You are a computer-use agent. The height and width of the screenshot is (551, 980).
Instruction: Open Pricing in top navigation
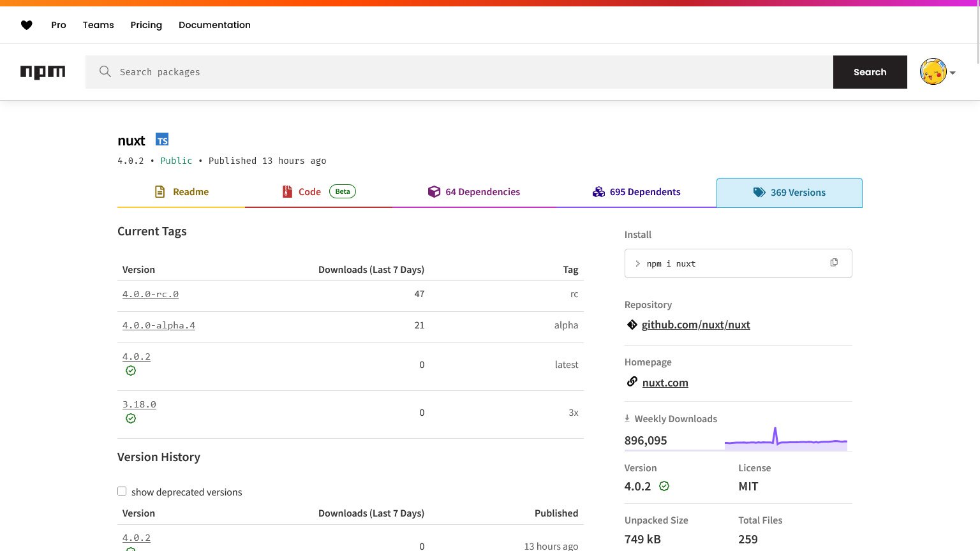pyautogui.click(x=146, y=25)
